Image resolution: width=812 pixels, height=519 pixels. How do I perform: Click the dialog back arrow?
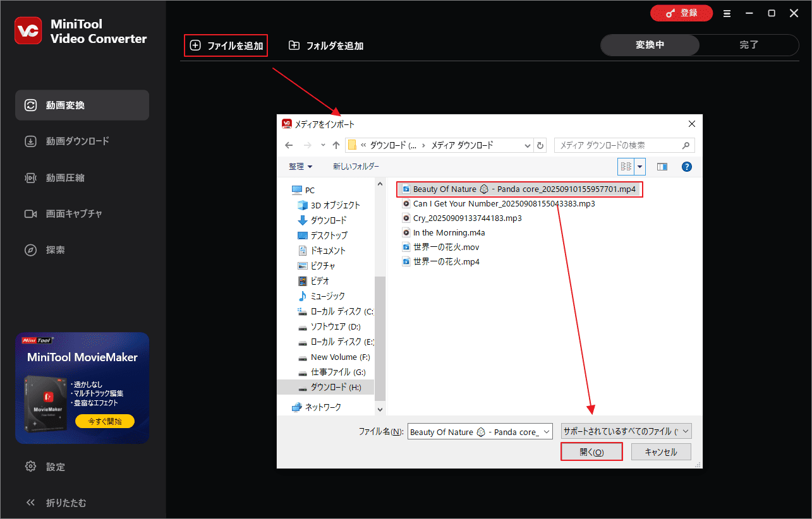[x=289, y=145]
